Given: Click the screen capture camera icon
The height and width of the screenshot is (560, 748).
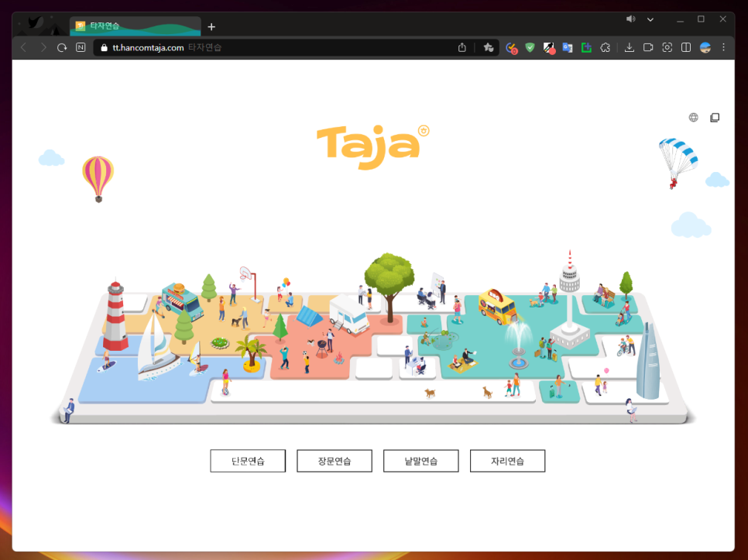Looking at the screenshot, I should coord(667,47).
